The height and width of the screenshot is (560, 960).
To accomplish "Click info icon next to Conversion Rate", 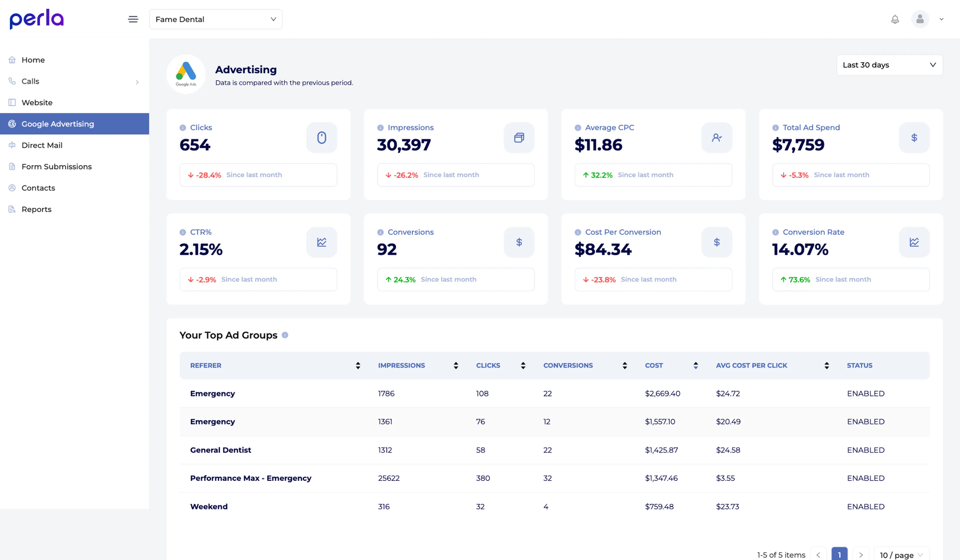I will 775,232.
